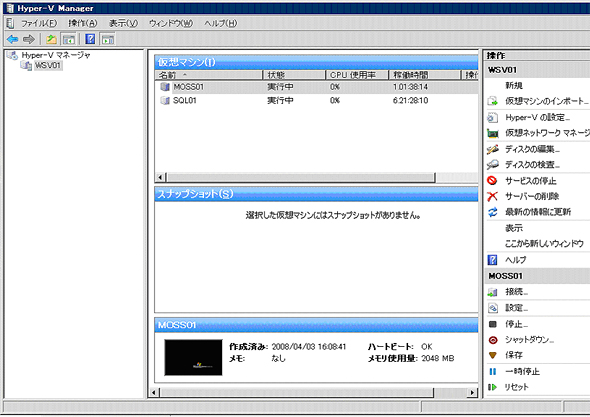Sort by the 稼働時間 column header
590x417 pixels.
point(424,75)
